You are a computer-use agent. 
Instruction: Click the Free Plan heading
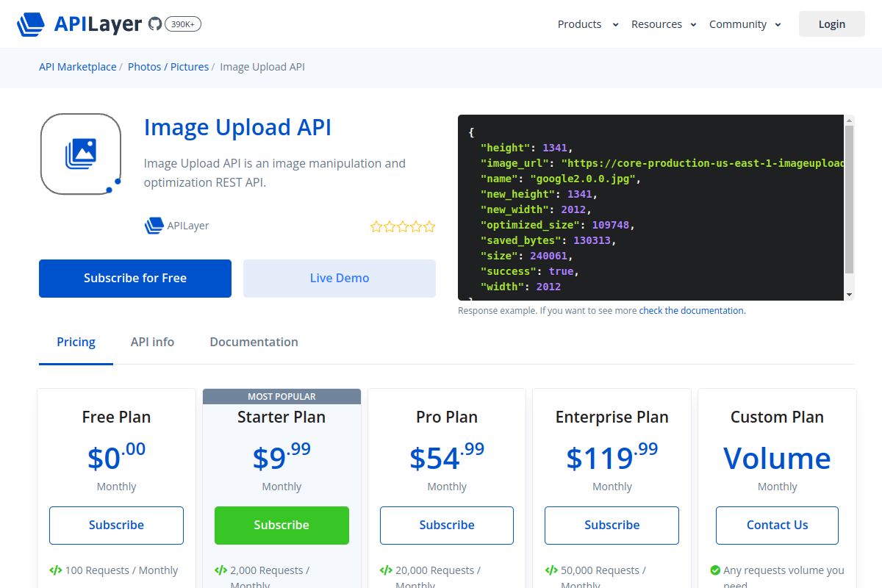pyautogui.click(x=116, y=417)
